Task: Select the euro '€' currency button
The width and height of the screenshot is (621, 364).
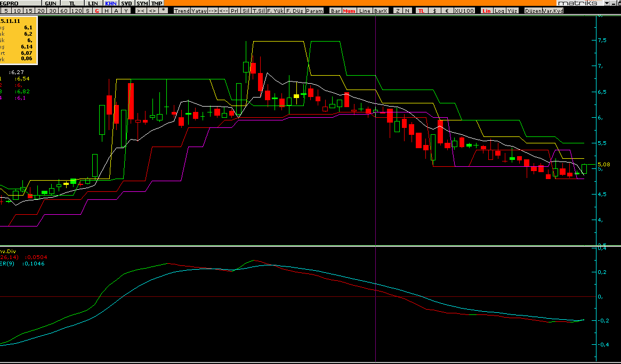Action: pos(447,11)
